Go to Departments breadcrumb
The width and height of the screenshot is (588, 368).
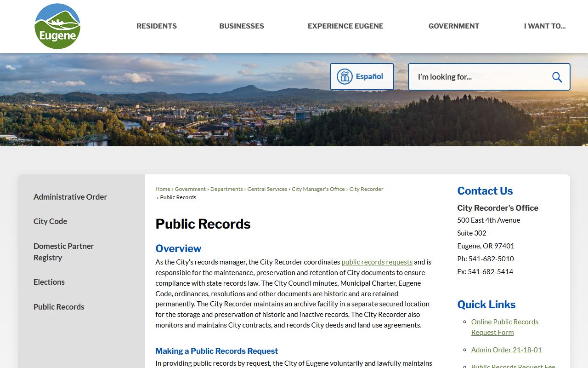[226, 189]
